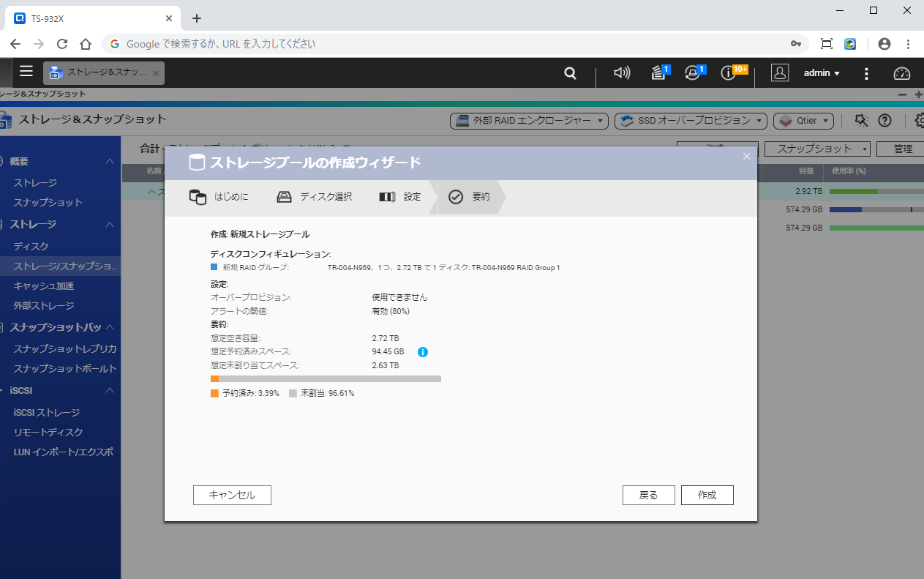Select キャッシュ加速 in the sidebar
Viewport: 924px width, 579px height.
[x=44, y=286]
